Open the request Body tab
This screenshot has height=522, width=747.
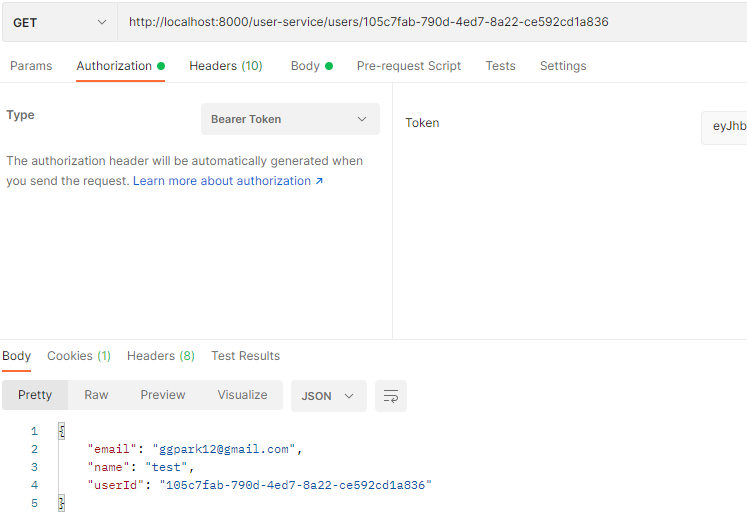click(312, 66)
